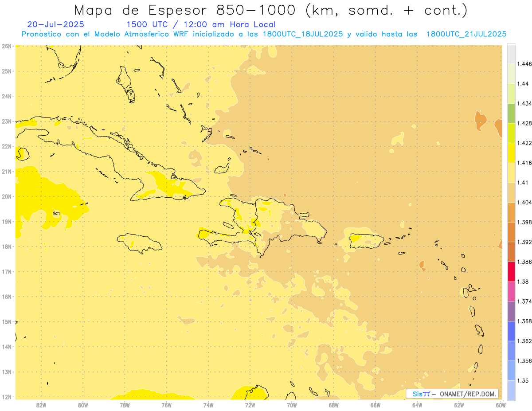Screen dimensions: 532x411
Task: Click the 20N latitude label
Action: click(x=6, y=196)
